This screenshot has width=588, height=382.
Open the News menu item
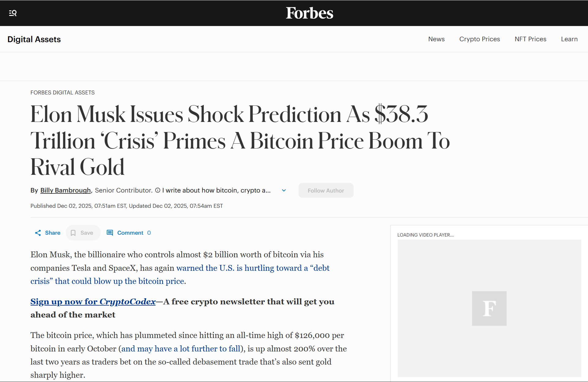tap(436, 39)
